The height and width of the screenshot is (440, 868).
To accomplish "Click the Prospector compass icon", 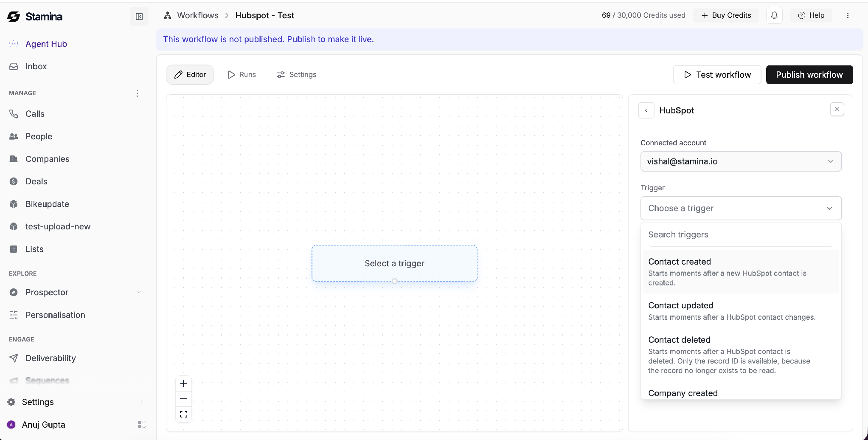I will pyautogui.click(x=14, y=292).
